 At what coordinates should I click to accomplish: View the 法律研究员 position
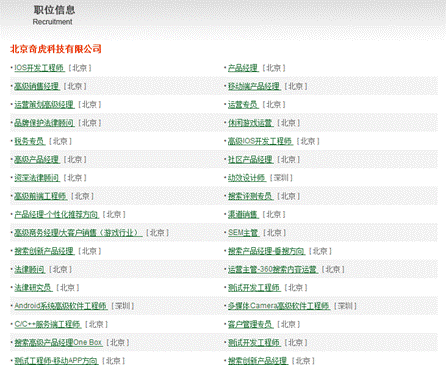click(33, 288)
